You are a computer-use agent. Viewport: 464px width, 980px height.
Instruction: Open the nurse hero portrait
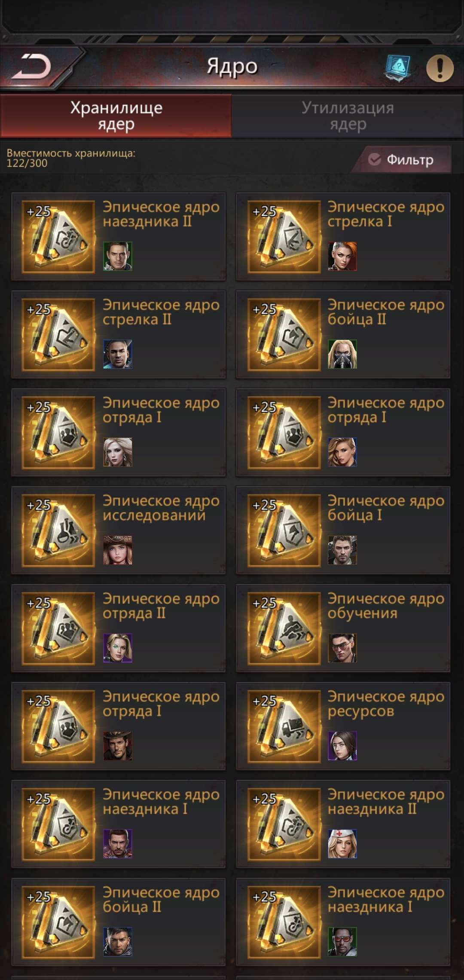(x=342, y=843)
